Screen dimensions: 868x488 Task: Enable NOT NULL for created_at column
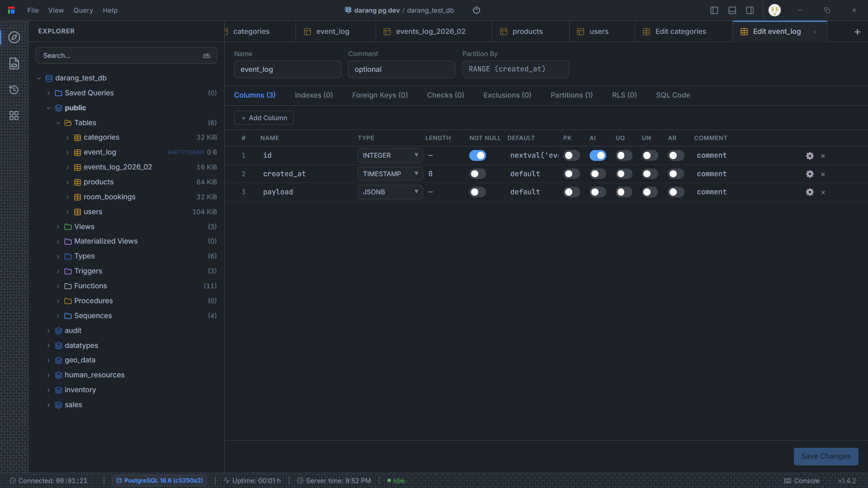coord(477,174)
